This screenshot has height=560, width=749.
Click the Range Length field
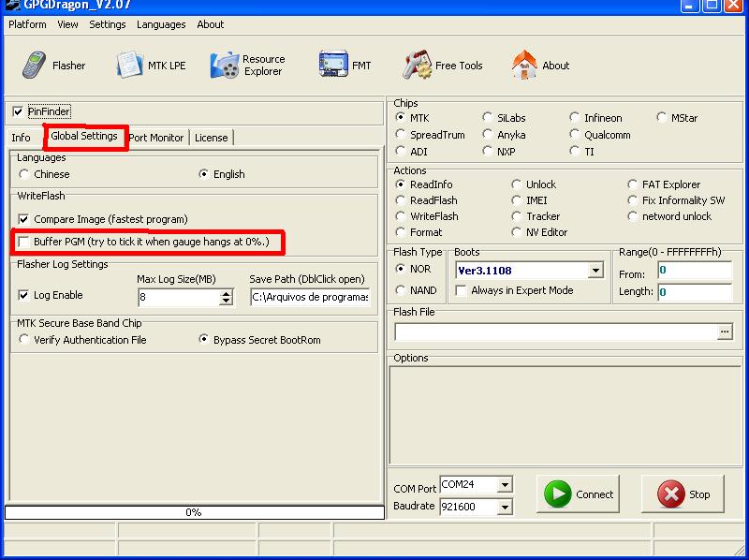(x=695, y=292)
